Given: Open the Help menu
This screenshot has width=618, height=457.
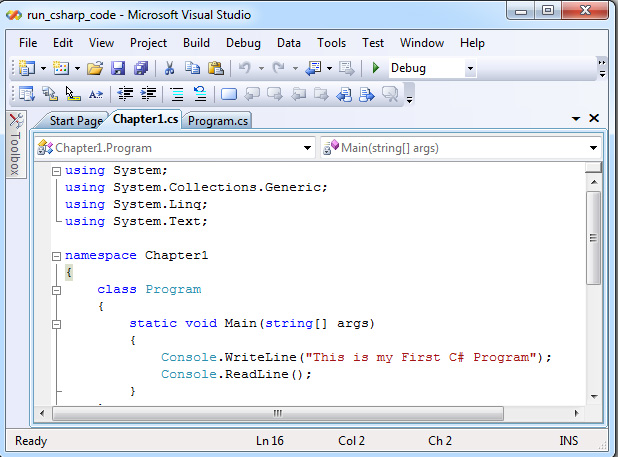Looking at the screenshot, I should coord(472,43).
